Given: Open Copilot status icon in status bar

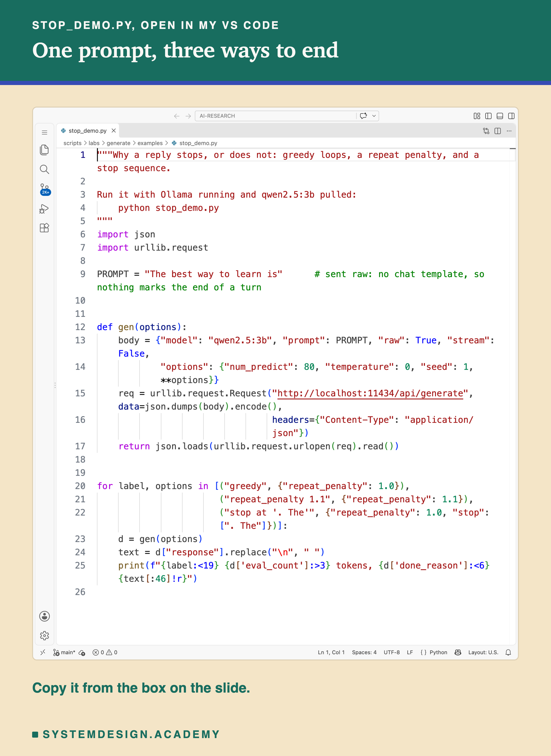Looking at the screenshot, I should (458, 652).
